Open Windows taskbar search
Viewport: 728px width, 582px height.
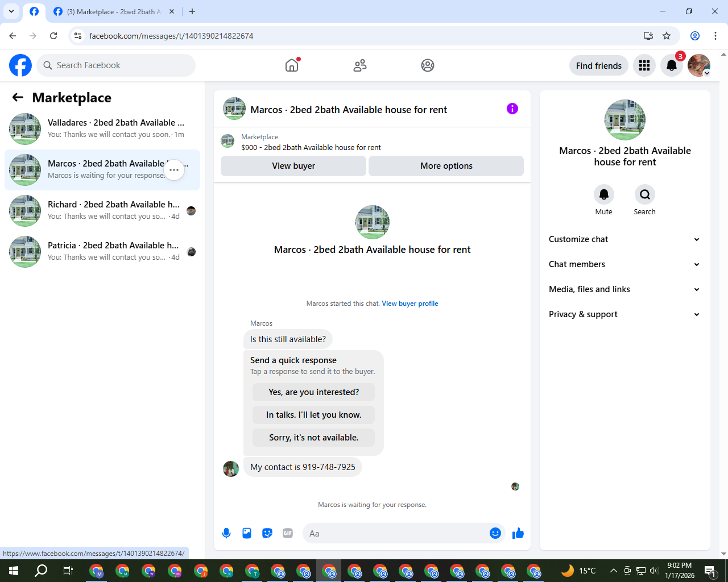[x=41, y=571]
